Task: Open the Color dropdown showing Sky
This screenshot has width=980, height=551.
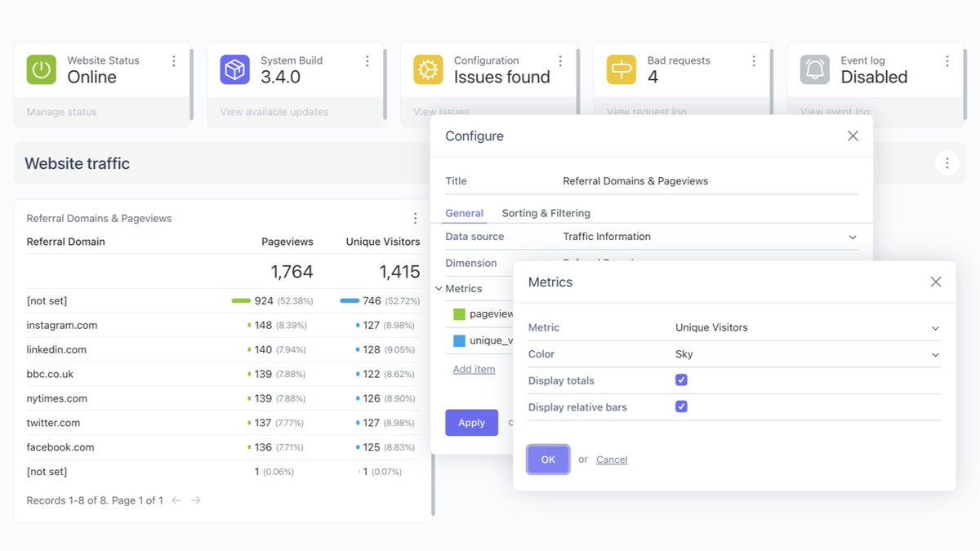Action: (808, 354)
